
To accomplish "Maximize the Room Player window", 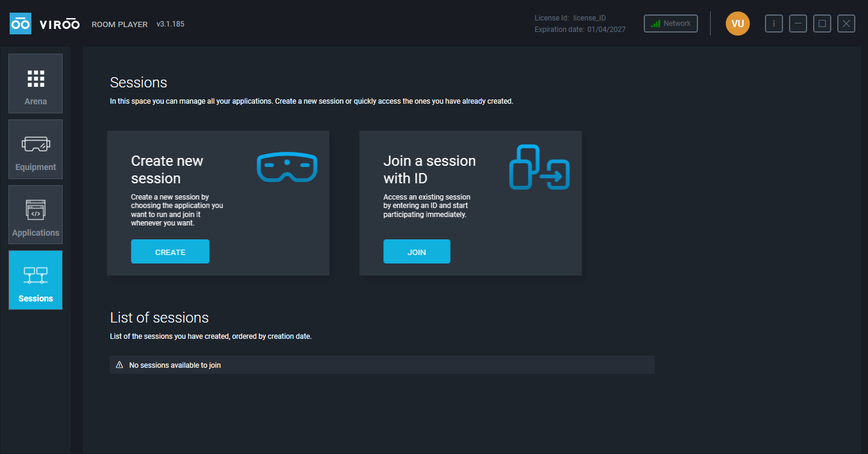I will click(822, 24).
